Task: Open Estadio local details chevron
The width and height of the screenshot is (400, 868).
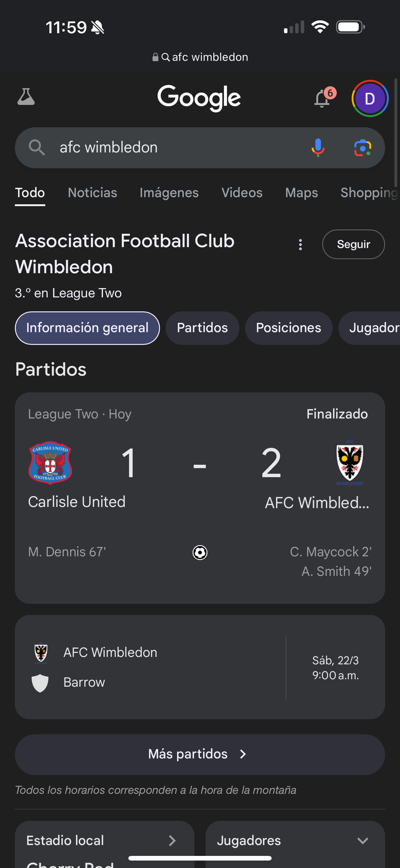Action: point(172,840)
